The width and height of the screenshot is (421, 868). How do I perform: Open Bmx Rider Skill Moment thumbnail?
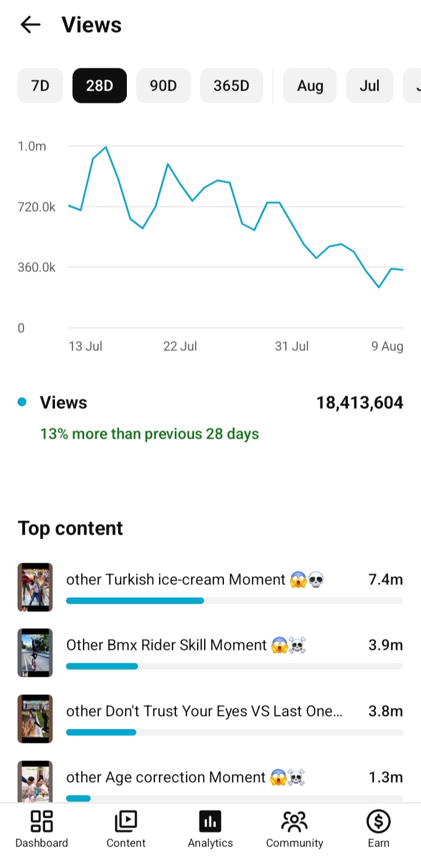(x=35, y=653)
